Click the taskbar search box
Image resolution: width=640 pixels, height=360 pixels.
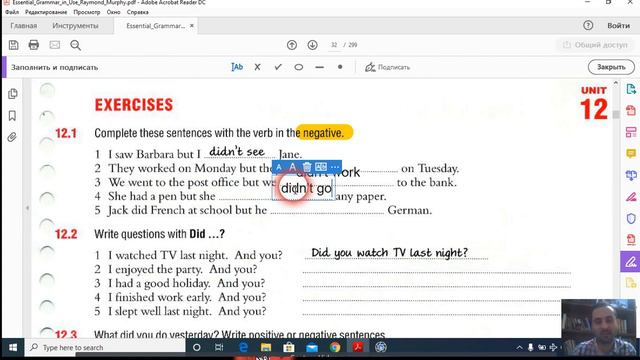(104, 347)
